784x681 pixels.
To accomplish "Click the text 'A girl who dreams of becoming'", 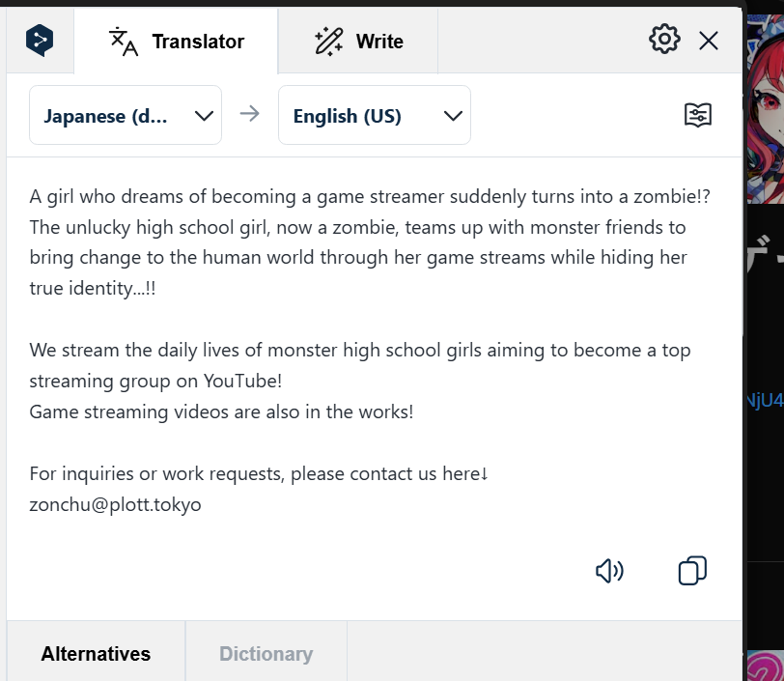I will coord(162,197).
